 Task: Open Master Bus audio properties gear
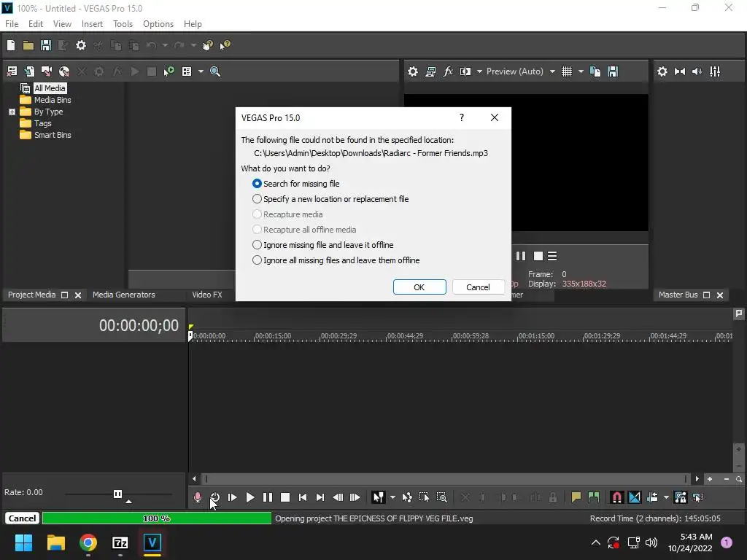(x=662, y=71)
